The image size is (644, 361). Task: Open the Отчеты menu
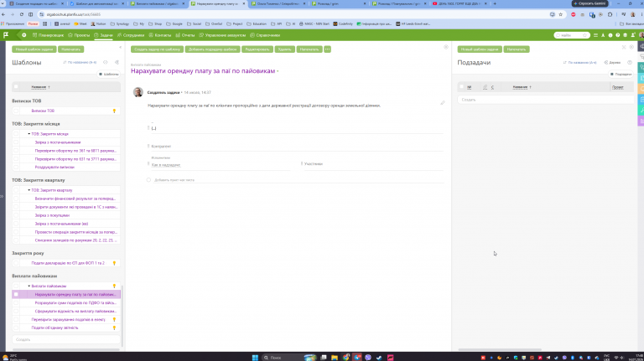click(x=185, y=35)
